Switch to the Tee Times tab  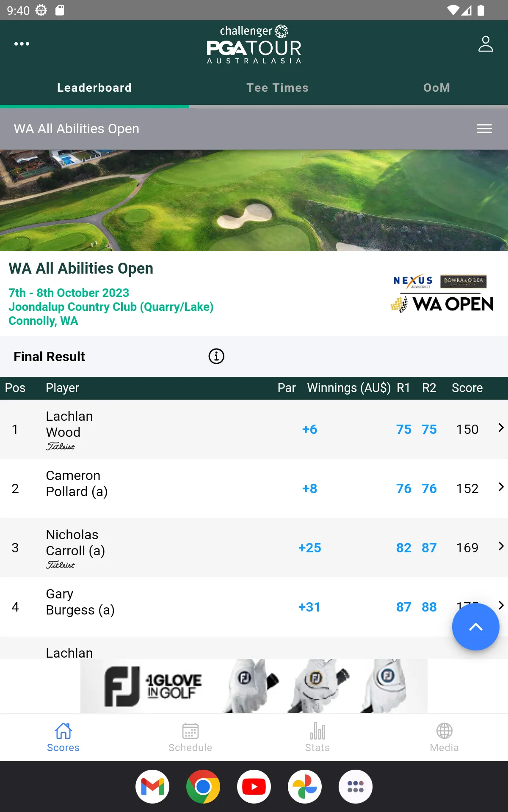277,88
